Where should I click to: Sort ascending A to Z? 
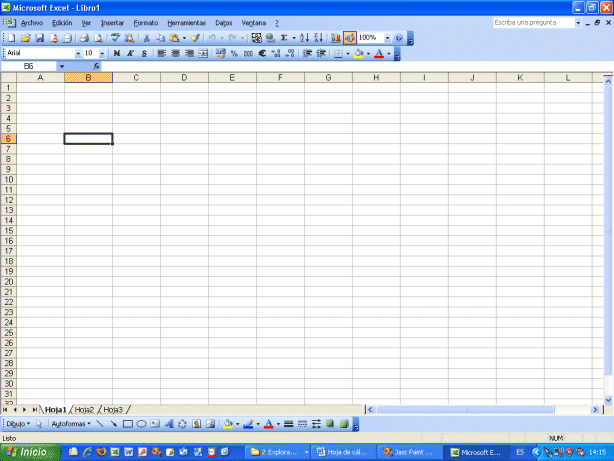304,38
